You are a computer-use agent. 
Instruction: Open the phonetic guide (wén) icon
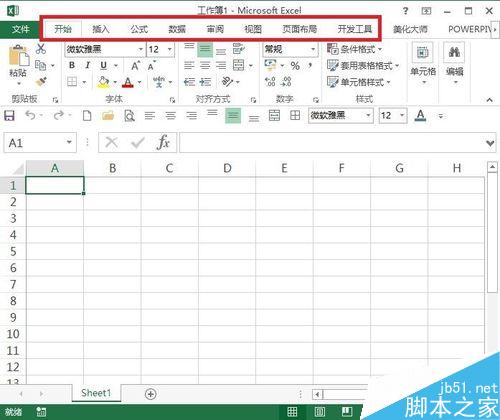(159, 82)
